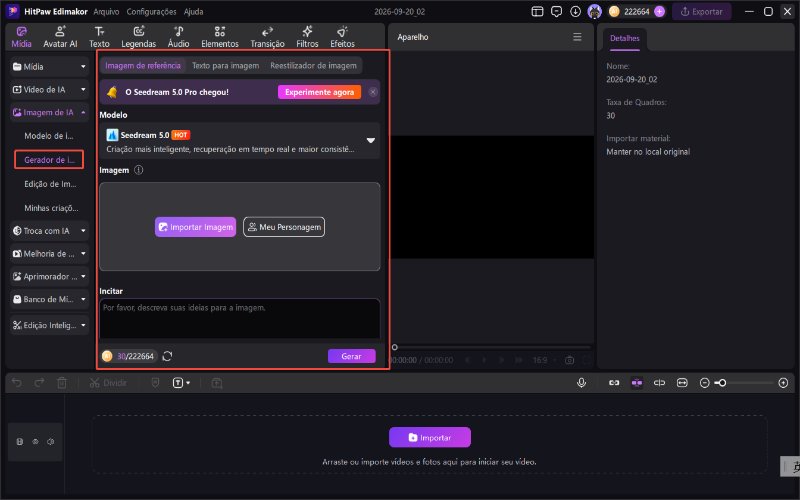Screen dimensions: 800x500
Task: Mute the track with speaker icon
Action: pos(51,442)
